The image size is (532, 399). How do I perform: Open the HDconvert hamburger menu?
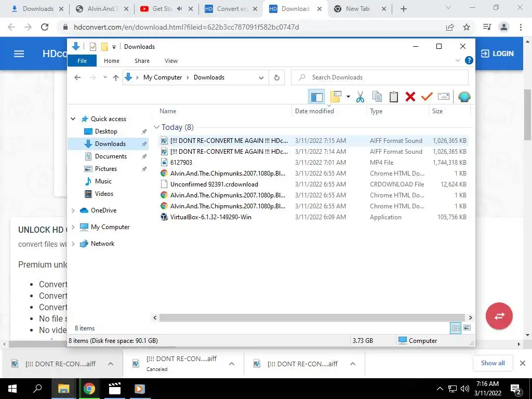point(19,54)
